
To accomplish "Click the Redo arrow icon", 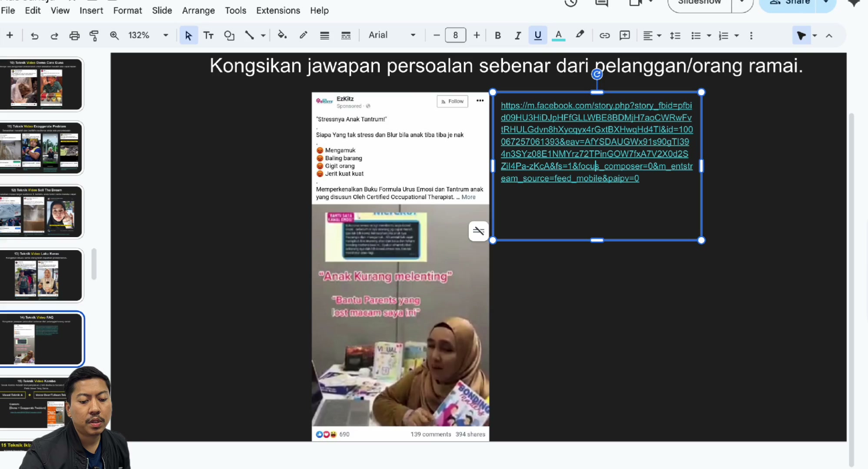I will (54, 36).
